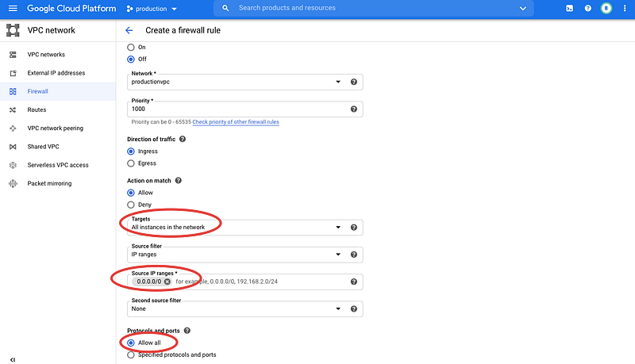Go back with the arrow icon
Screen dimensions: 635x364
[x=129, y=30]
